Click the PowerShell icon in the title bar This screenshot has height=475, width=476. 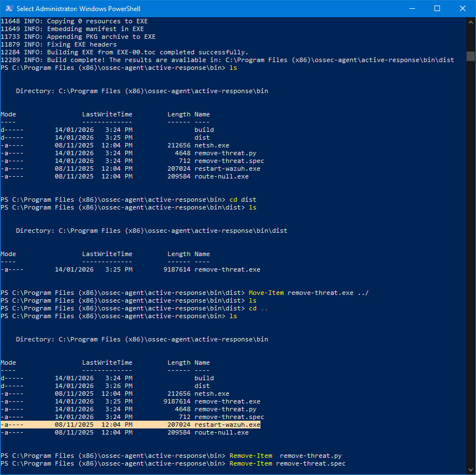point(8,8)
